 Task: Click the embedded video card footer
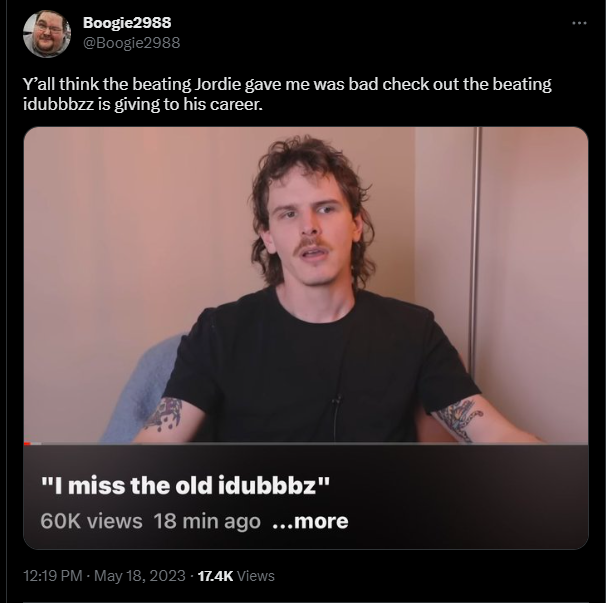click(x=306, y=497)
